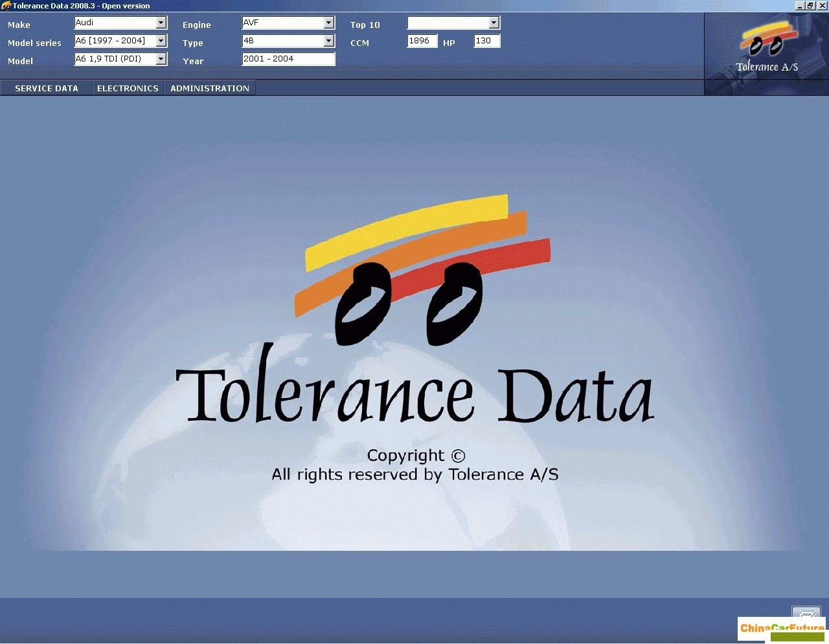Click the CCM field showing 1896
829x644 pixels.
point(422,41)
